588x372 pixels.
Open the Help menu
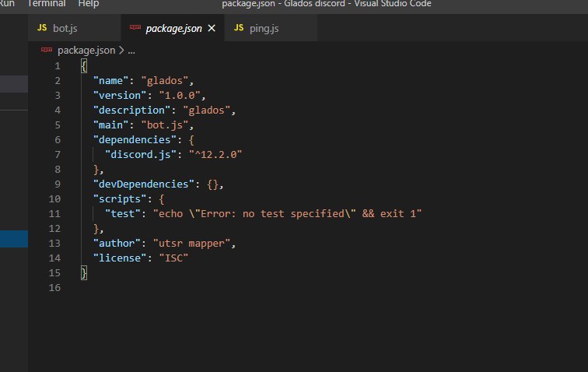tap(89, 4)
